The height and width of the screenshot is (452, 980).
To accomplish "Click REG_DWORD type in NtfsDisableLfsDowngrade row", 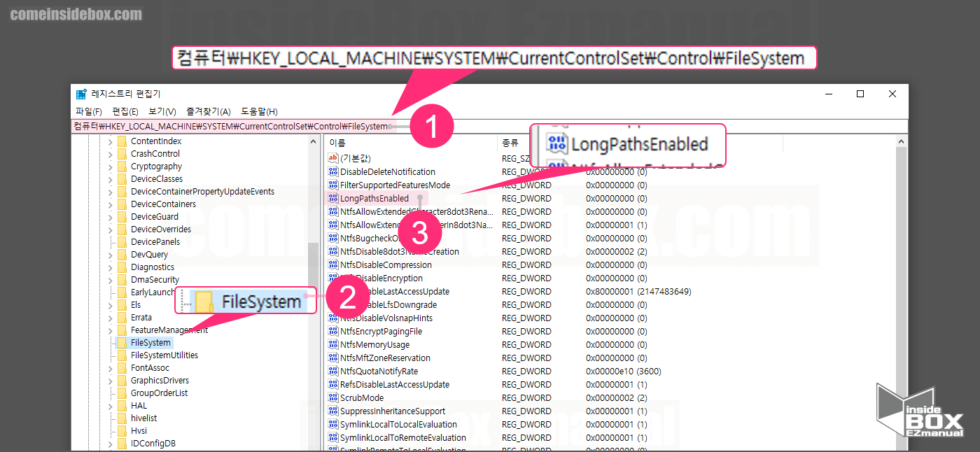I will click(x=526, y=305).
